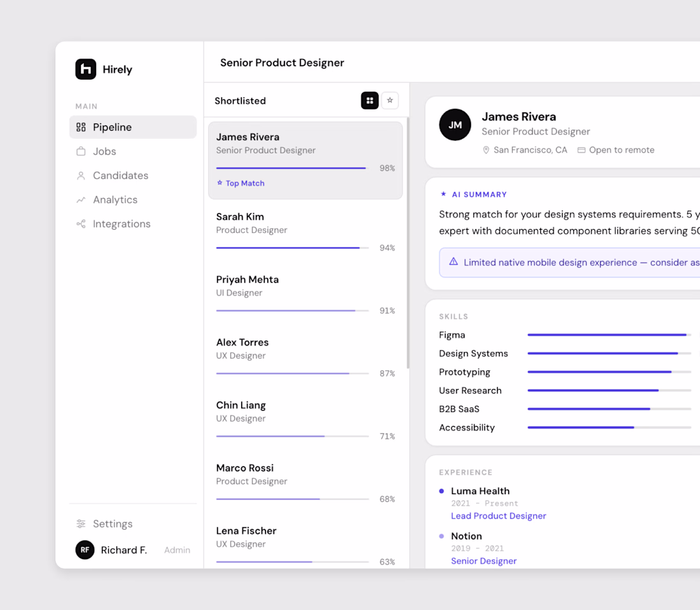Click the 63% score for Lena Fischer

click(387, 562)
